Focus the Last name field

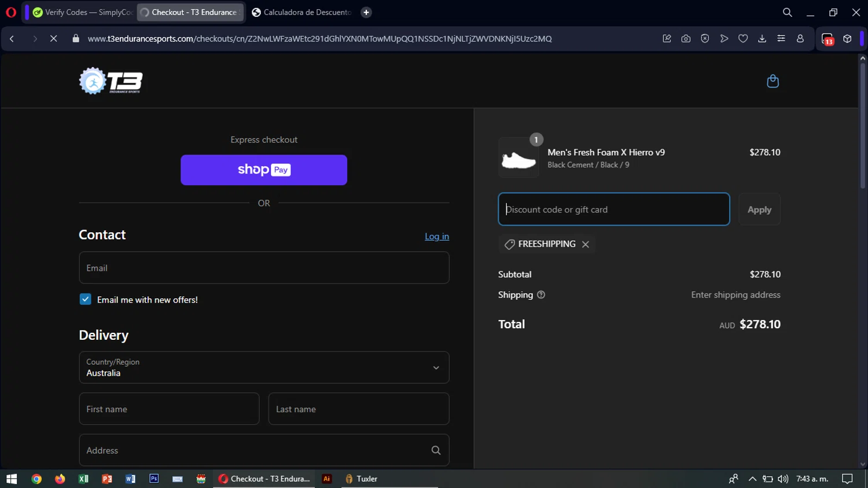(359, 409)
